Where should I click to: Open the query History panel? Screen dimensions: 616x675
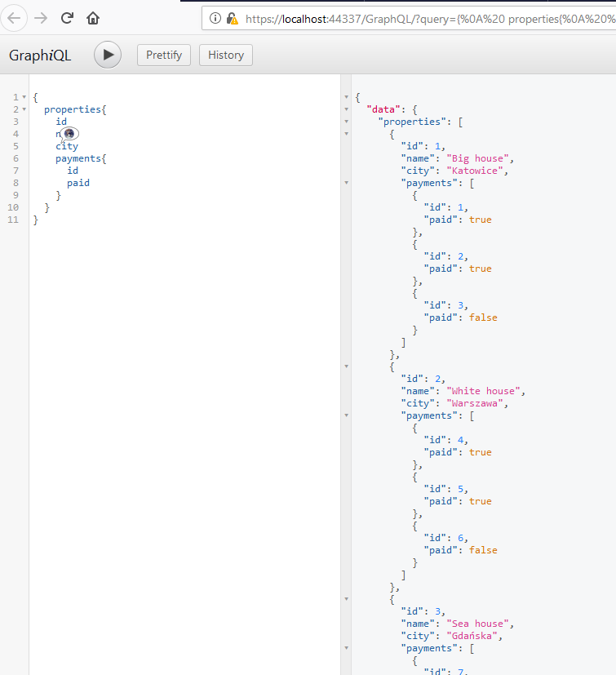coord(225,55)
